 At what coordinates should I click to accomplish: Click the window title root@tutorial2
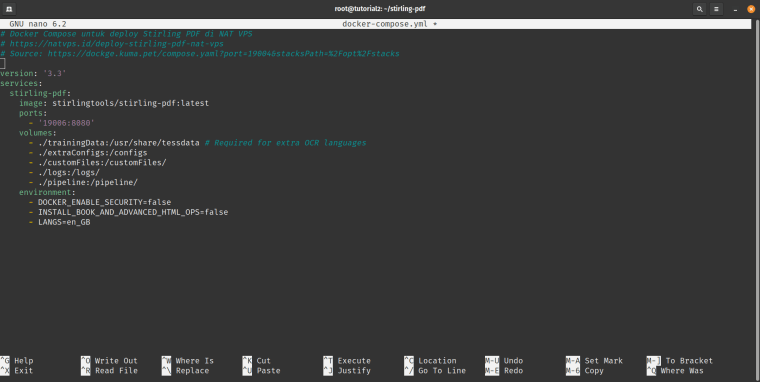[x=380, y=9]
